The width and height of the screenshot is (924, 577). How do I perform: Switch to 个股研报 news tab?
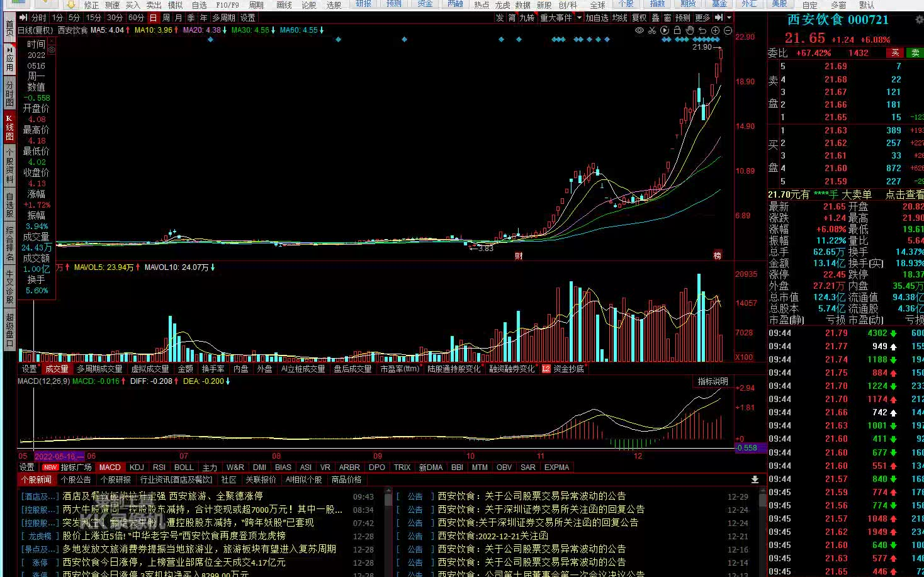116,479
